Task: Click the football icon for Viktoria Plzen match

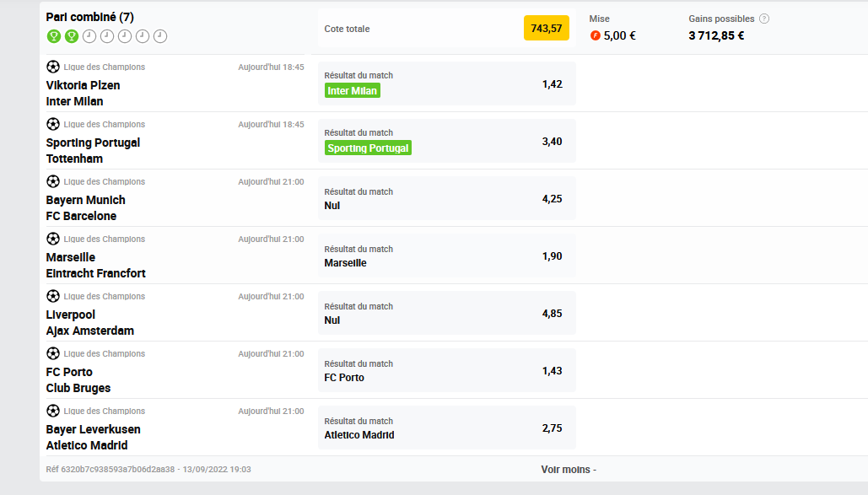Action: coord(53,67)
